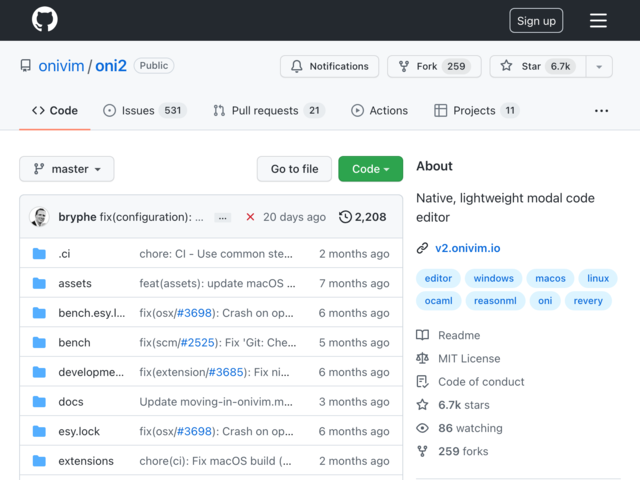Open 'chore: CI - Use common ste...' commit
This screenshot has height=480, width=640.
tap(216, 254)
